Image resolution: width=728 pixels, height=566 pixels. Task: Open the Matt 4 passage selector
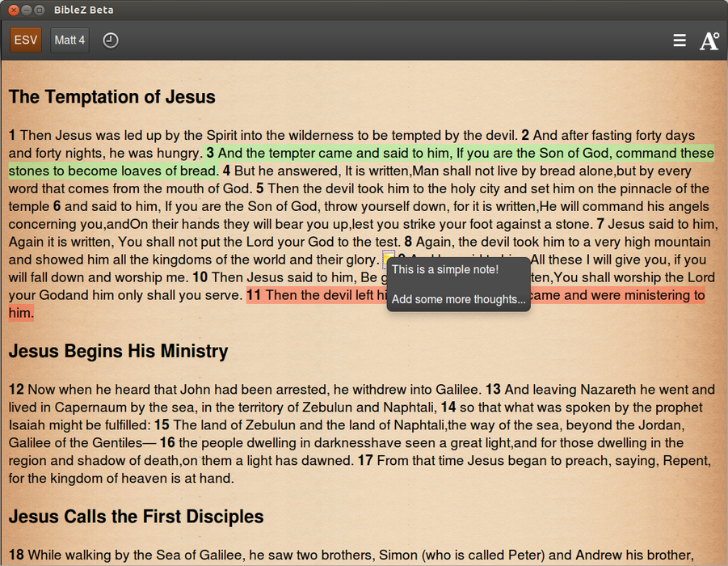[x=69, y=40]
